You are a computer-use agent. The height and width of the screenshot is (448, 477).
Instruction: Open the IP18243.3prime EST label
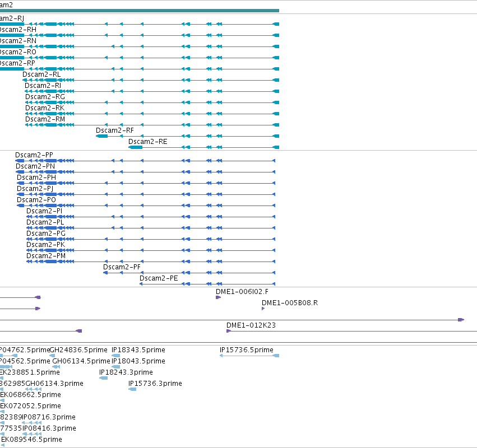click(x=126, y=373)
